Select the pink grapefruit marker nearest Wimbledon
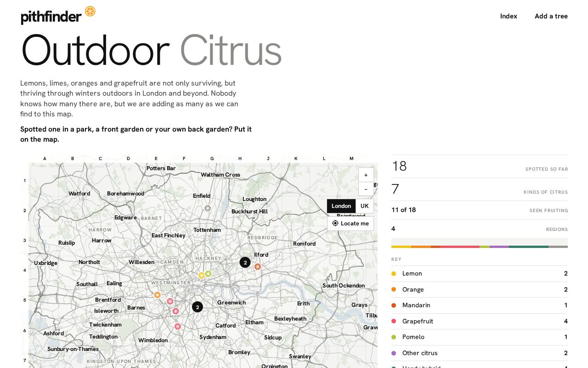The width and height of the screenshot is (588, 368). [177, 327]
